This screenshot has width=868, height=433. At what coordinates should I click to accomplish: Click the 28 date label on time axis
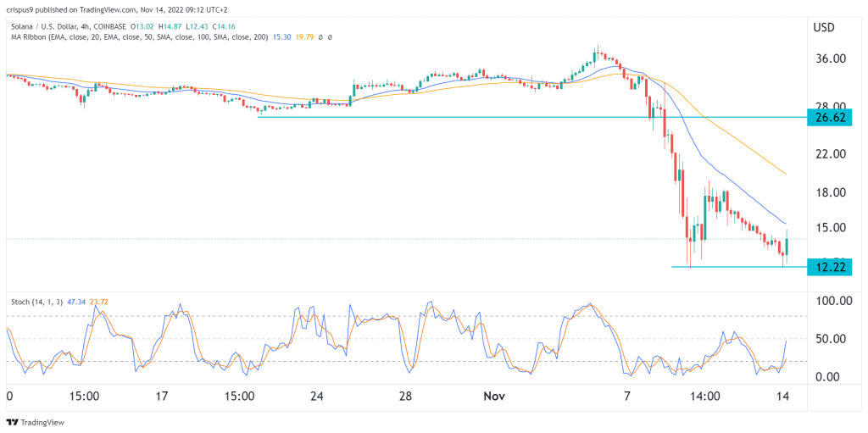coord(406,397)
